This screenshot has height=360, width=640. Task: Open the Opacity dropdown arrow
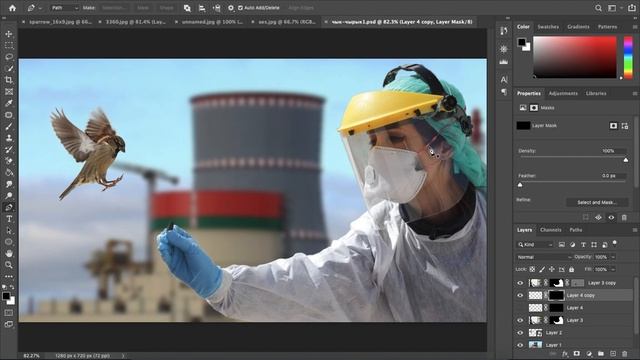click(613, 257)
